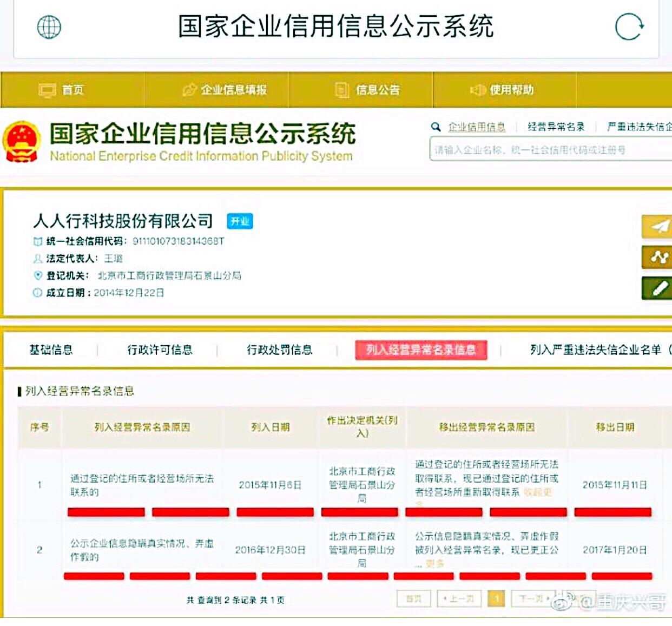Tap the globe icon in the browser bar
Viewport: 672px width, 626px height.
pos(49,27)
